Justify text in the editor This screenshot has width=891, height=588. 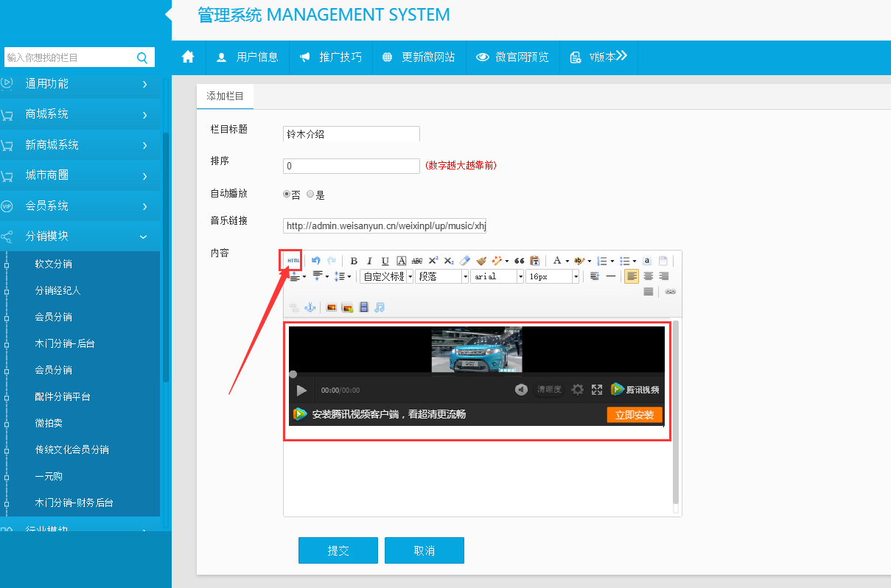[649, 292]
